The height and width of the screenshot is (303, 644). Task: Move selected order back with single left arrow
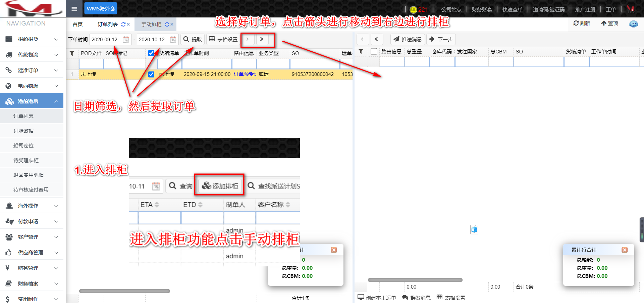point(362,39)
